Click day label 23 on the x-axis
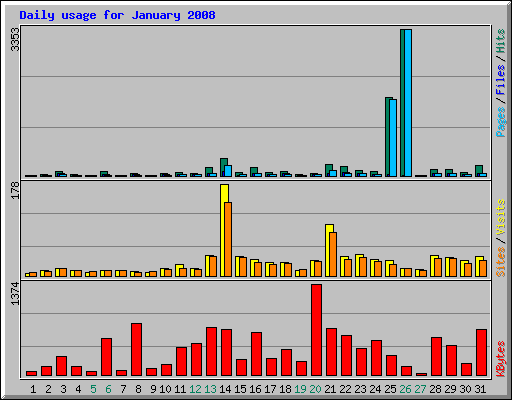This screenshot has height=400, width=512. click(360, 389)
